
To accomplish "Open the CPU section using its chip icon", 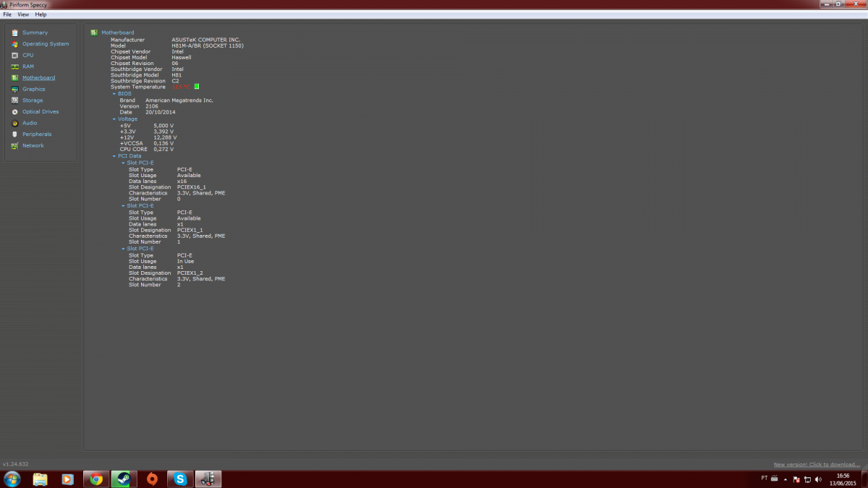I will coord(15,55).
